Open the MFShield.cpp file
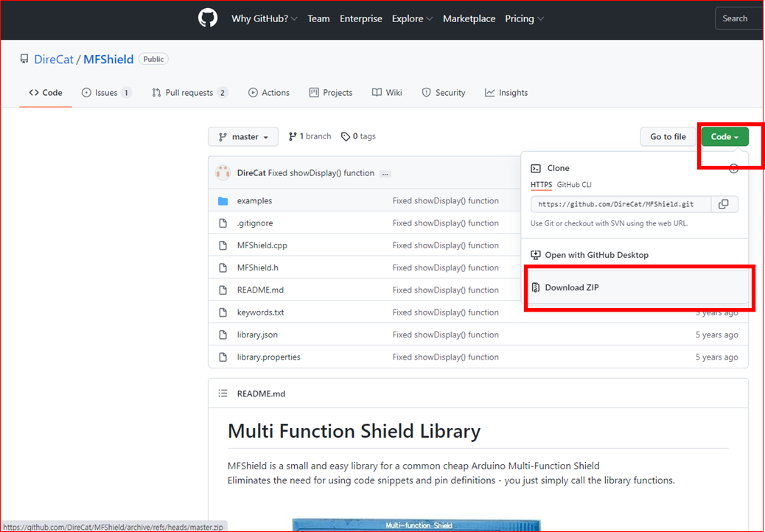 [262, 245]
